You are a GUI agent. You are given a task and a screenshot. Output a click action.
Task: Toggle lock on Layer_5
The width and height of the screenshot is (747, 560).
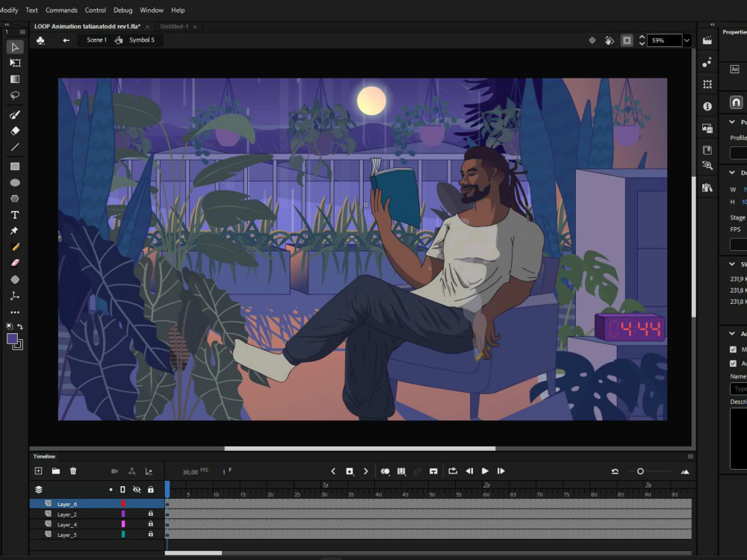pyautogui.click(x=151, y=535)
